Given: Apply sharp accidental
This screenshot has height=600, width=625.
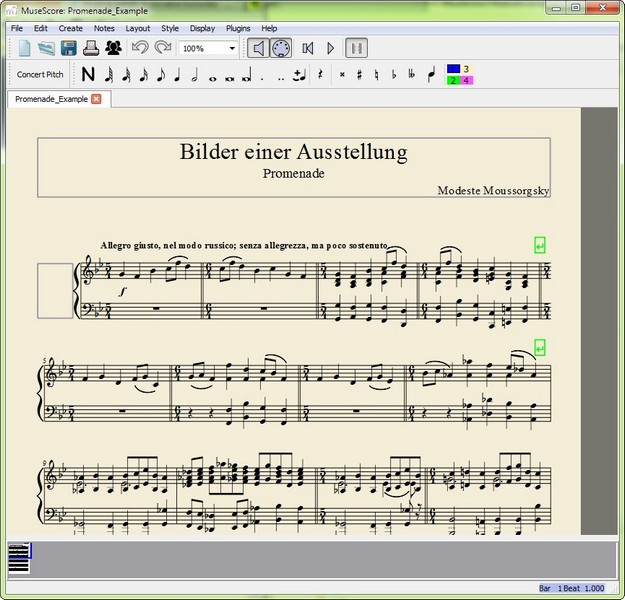Looking at the screenshot, I should (360, 75).
